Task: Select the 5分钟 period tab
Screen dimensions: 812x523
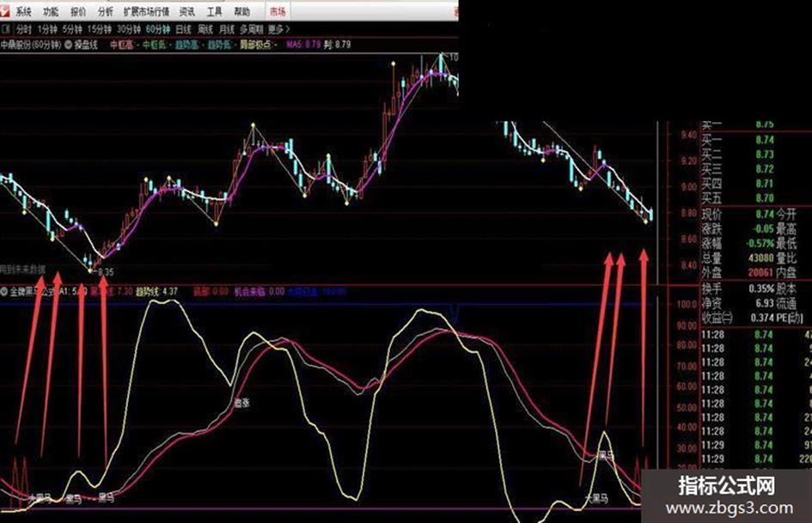Action: click(x=72, y=29)
